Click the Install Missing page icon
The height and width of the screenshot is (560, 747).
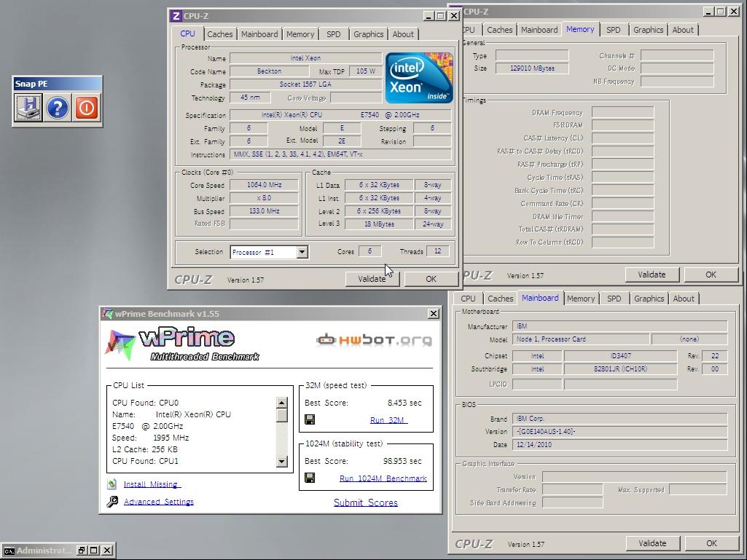[x=112, y=484]
